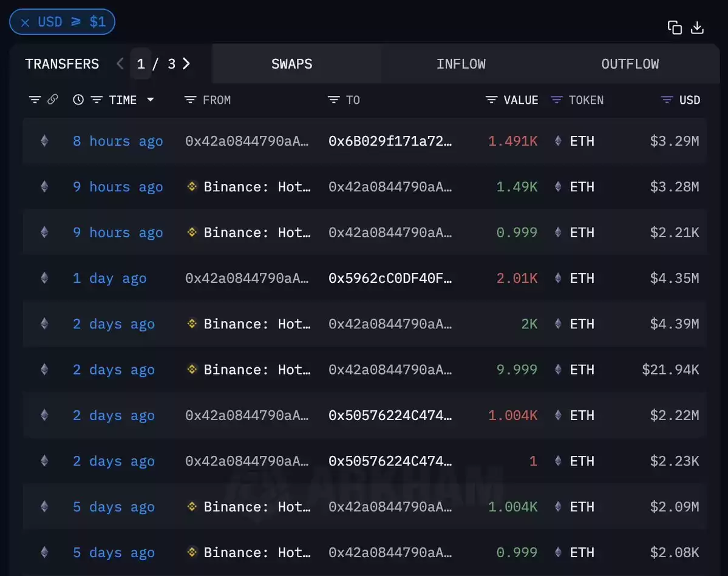The height and width of the screenshot is (576, 728).
Task: Open sender 0x42a0844790aA in 8 hours row
Action: [x=247, y=141]
